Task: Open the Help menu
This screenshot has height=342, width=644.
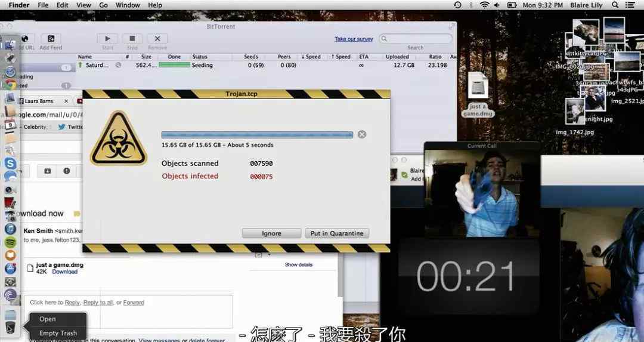Action: 155,5
